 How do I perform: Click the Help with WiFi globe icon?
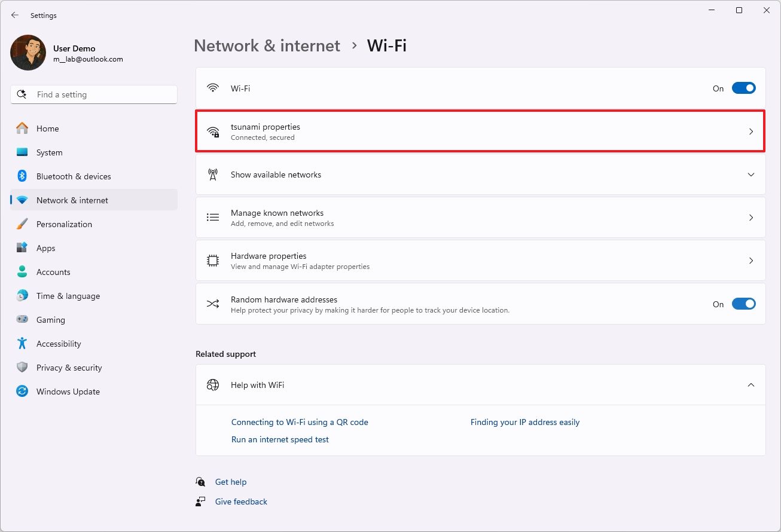pyautogui.click(x=213, y=385)
